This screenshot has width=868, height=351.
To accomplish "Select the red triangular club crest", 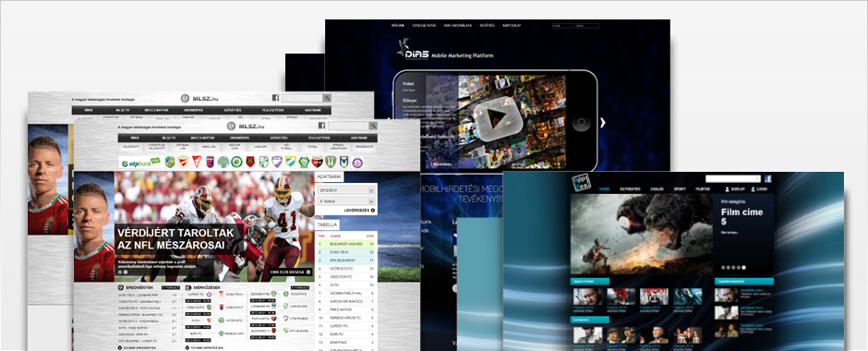I will coord(197,162).
